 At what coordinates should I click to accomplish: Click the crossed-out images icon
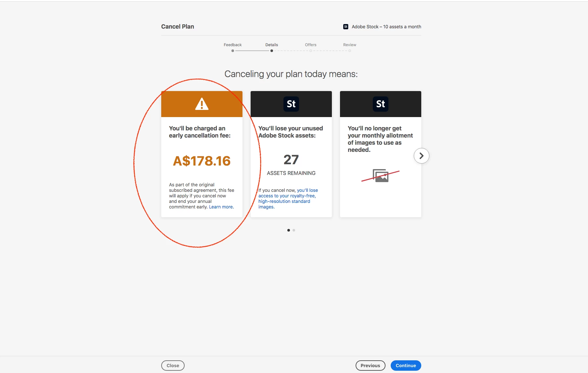pos(381,176)
